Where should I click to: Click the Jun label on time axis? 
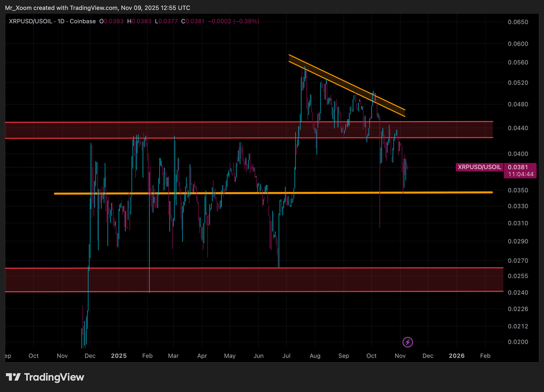(x=259, y=356)
